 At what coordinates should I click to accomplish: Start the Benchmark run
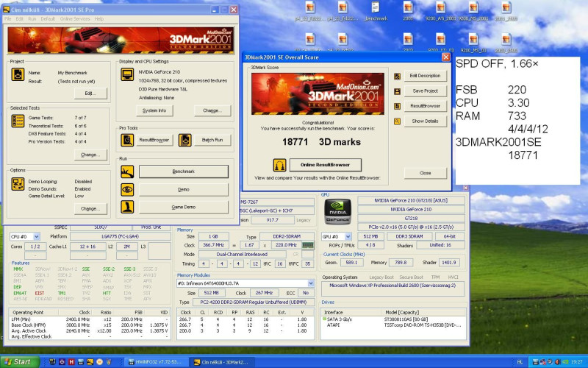click(183, 171)
